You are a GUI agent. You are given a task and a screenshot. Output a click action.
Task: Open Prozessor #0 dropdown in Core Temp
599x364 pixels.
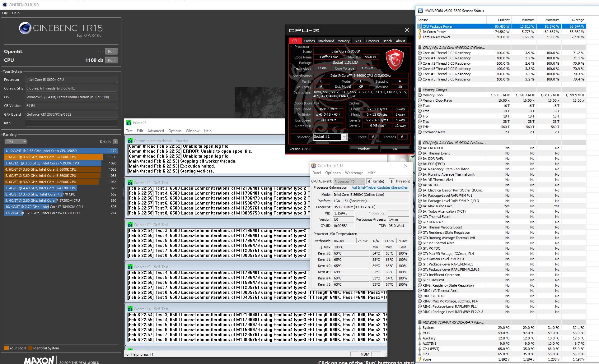point(349,182)
